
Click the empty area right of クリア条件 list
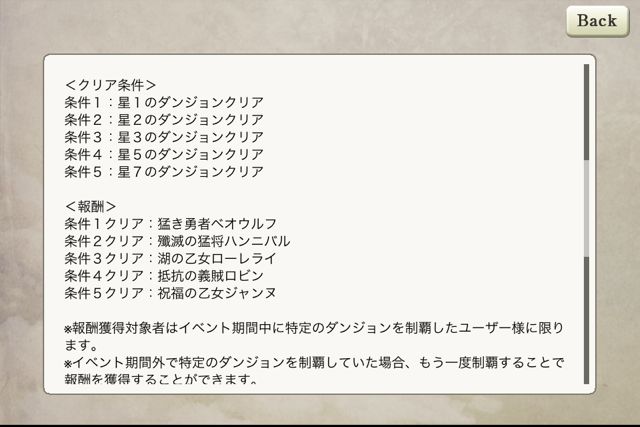tap(420, 129)
